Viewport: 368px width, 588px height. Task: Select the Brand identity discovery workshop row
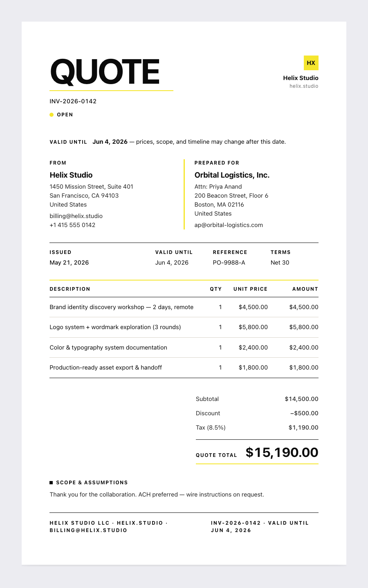184,307
